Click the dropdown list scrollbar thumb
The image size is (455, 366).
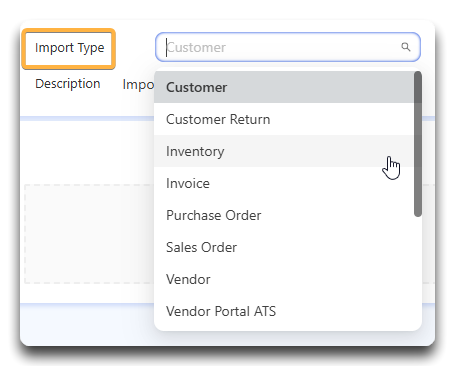418,144
